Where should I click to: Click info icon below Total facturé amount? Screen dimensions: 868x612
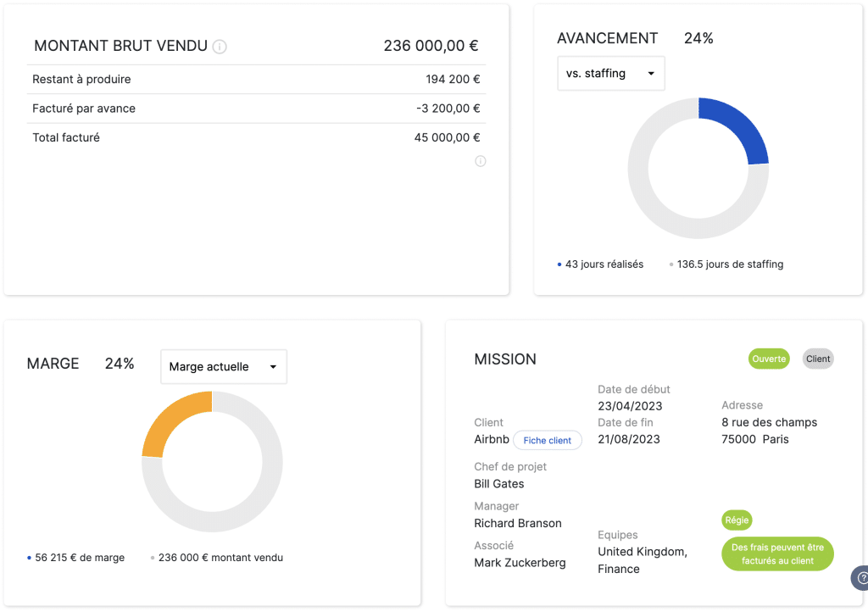[x=481, y=161]
